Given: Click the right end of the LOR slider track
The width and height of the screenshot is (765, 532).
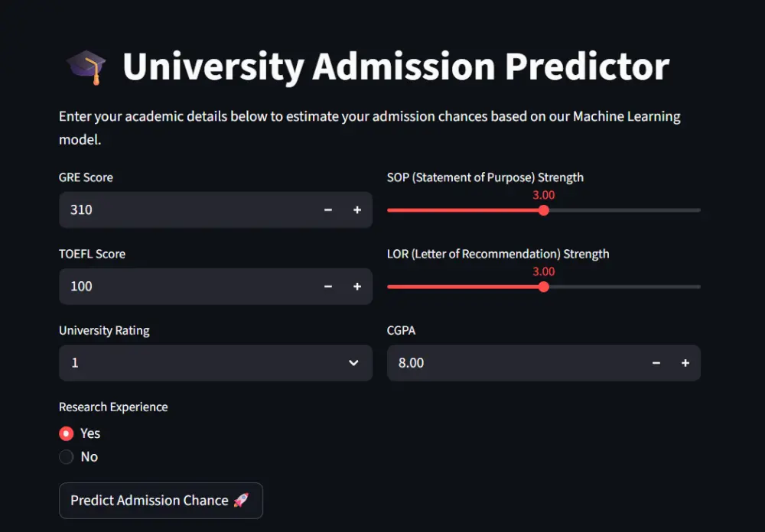Looking at the screenshot, I should point(698,287).
